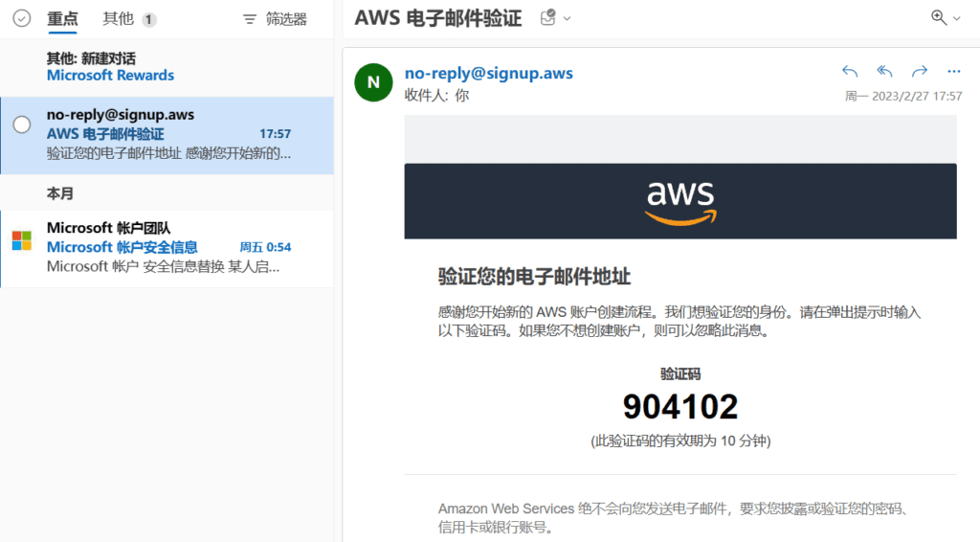Open the Microsoft 帐户安全信息 message
Screen dimensions: 980x542
(167, 249)
